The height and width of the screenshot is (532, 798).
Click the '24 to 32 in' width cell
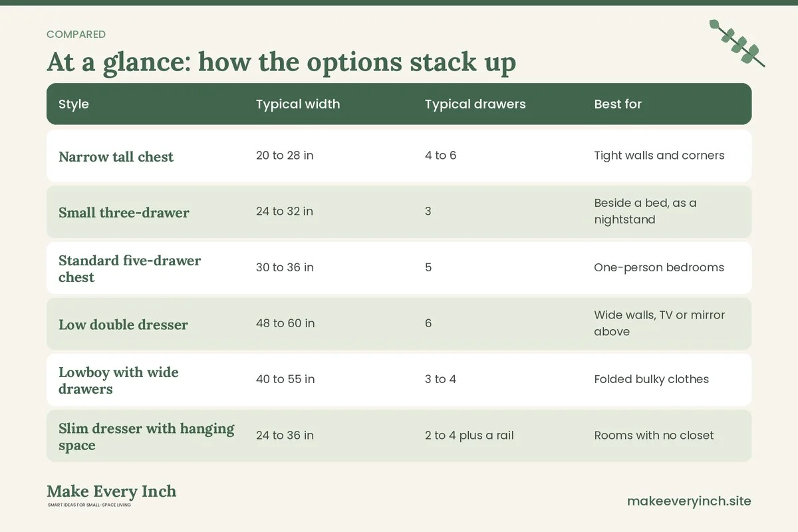click(x=285, y=211)
